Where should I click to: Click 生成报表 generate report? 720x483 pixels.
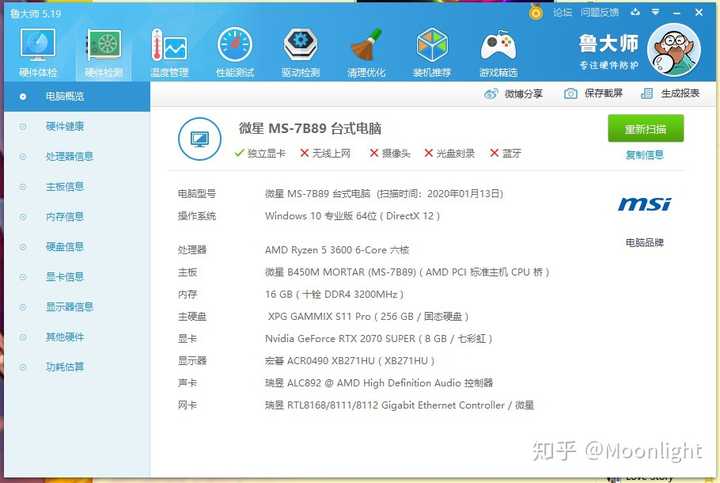pyautogui.click(x=670, y=94)
